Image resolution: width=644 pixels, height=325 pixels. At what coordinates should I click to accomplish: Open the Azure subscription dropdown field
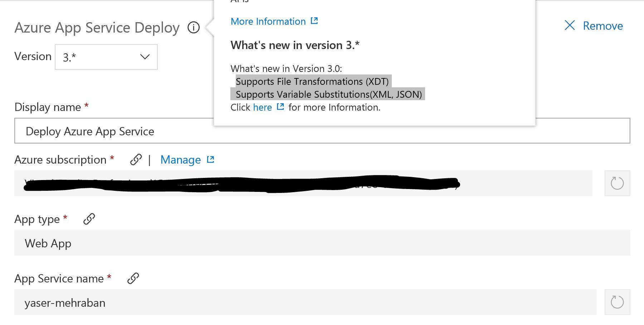tap(303, 183)
